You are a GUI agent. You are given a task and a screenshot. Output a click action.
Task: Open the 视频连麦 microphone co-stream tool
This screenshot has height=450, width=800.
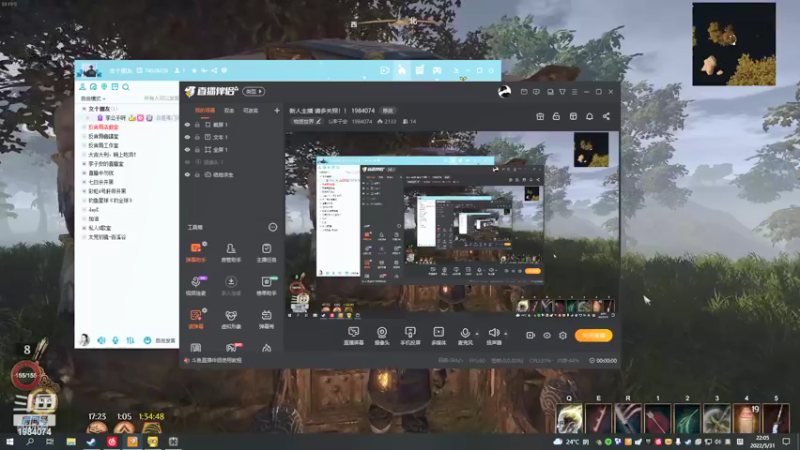[196, 286]
